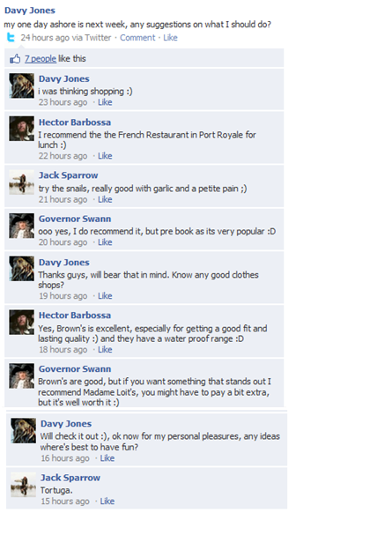Open Davy Jones avatar on the shopping comment
The image size is (392, 550).
point(22,85)
